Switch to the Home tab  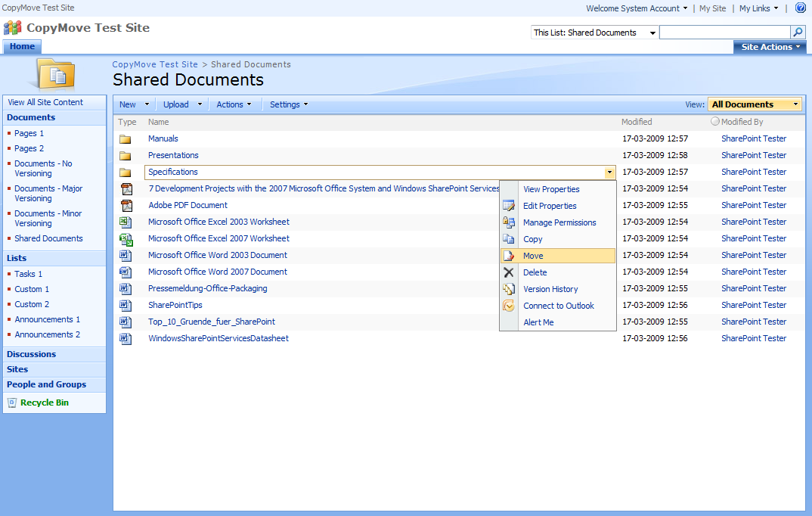tap(22, 47)
